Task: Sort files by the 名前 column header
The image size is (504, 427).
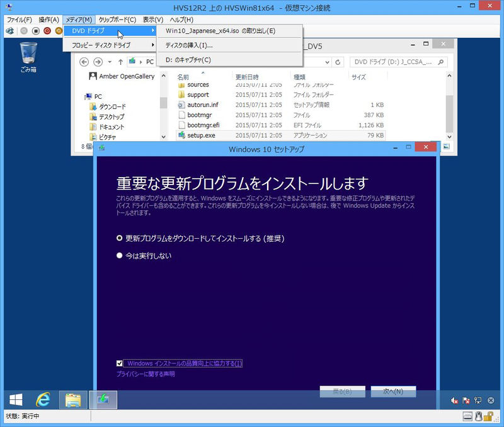Action: tap(183, 77)
